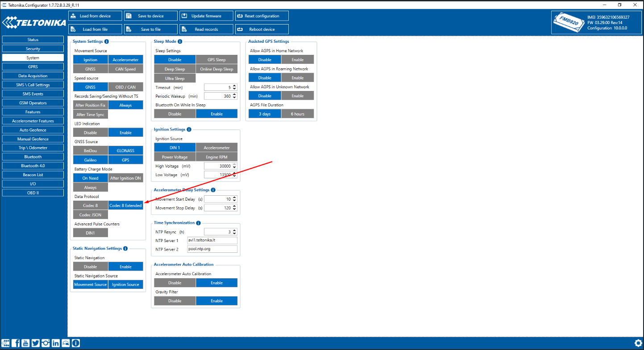Open the chat forum icon in footer
The height and width of the screenshot is (350, 644).
point(66,343)
